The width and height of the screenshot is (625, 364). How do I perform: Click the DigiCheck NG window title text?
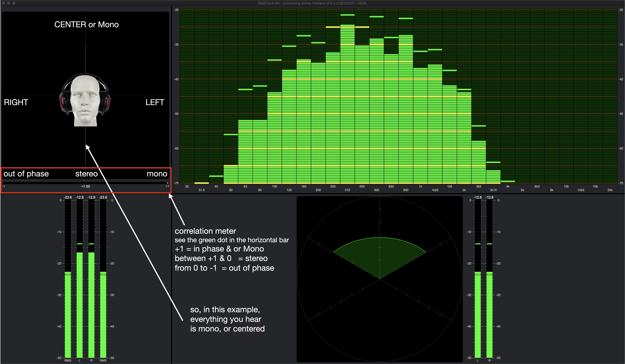click(x=312, y=3)
